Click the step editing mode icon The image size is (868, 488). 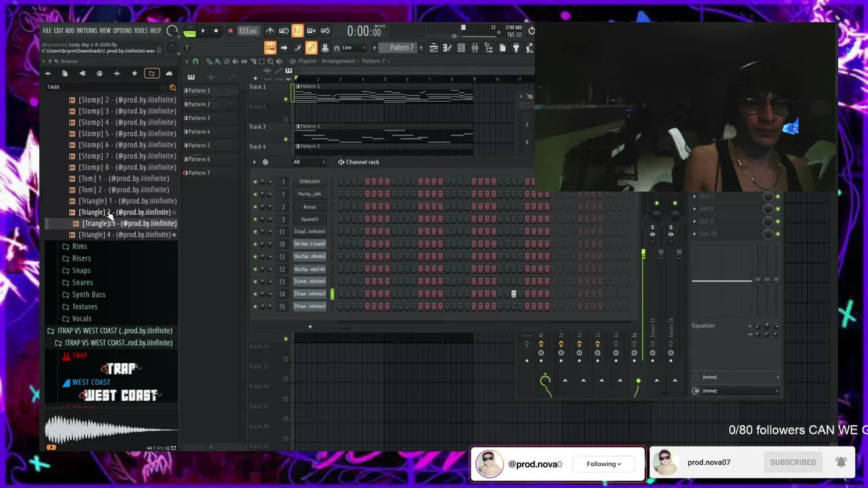[297, 47]
